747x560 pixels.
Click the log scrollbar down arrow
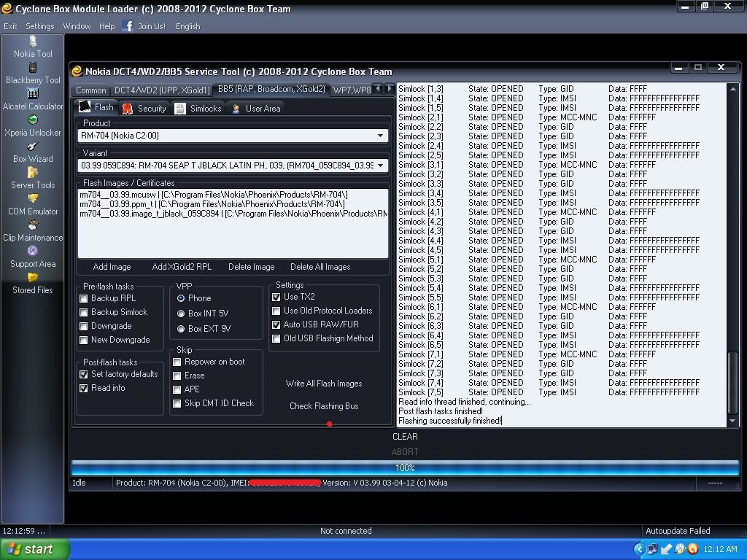tap(732, 421)
